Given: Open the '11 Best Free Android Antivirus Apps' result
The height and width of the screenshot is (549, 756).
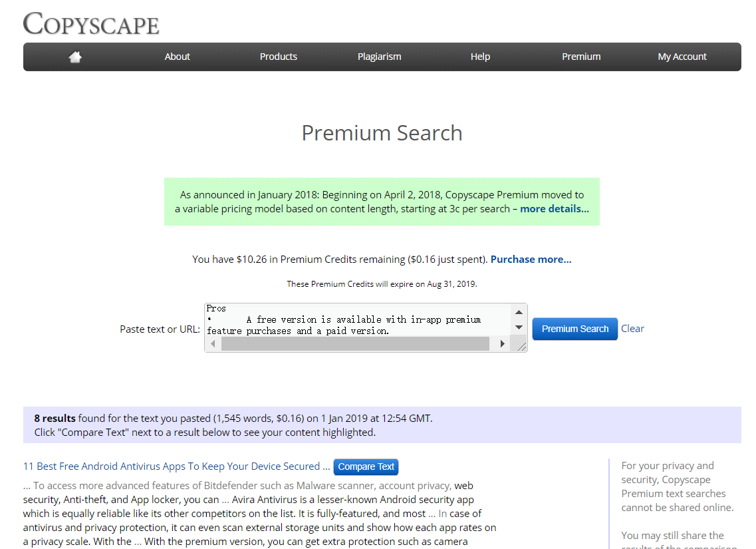Looking at the screenshot, I should point(176,466).
